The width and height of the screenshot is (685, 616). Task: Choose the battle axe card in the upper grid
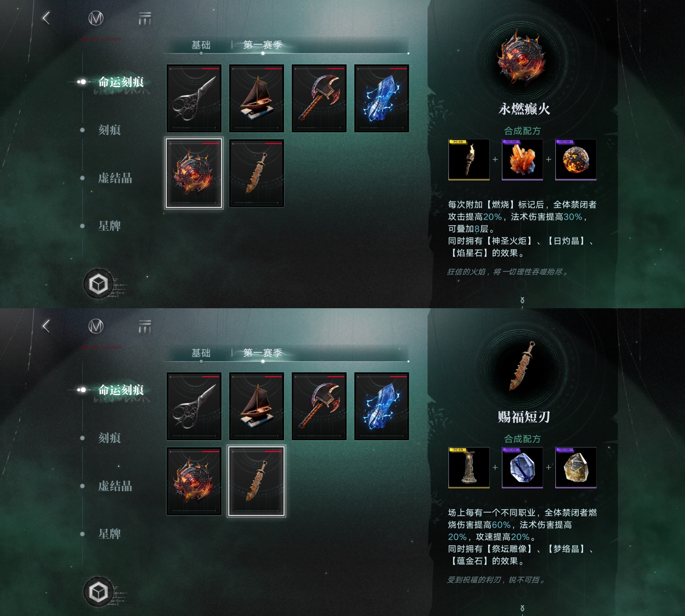tap(319, 98)
